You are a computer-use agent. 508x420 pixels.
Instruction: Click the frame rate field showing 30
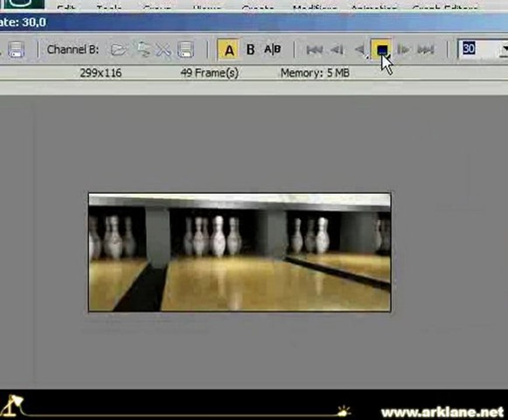478,49
